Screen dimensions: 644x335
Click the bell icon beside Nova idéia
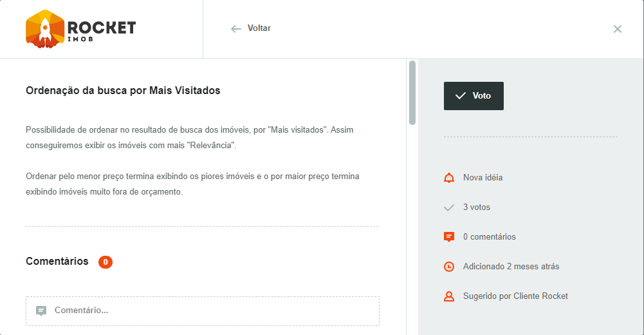pos(449,178)
